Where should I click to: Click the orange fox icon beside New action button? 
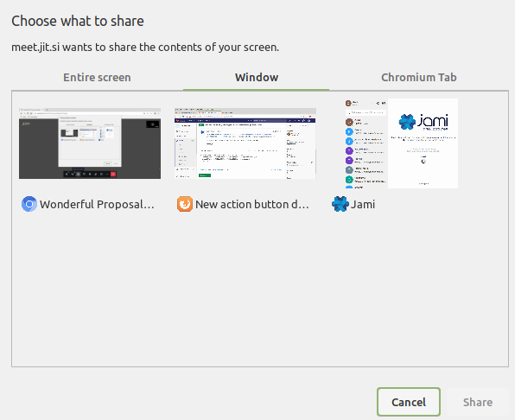coord(185,204)
